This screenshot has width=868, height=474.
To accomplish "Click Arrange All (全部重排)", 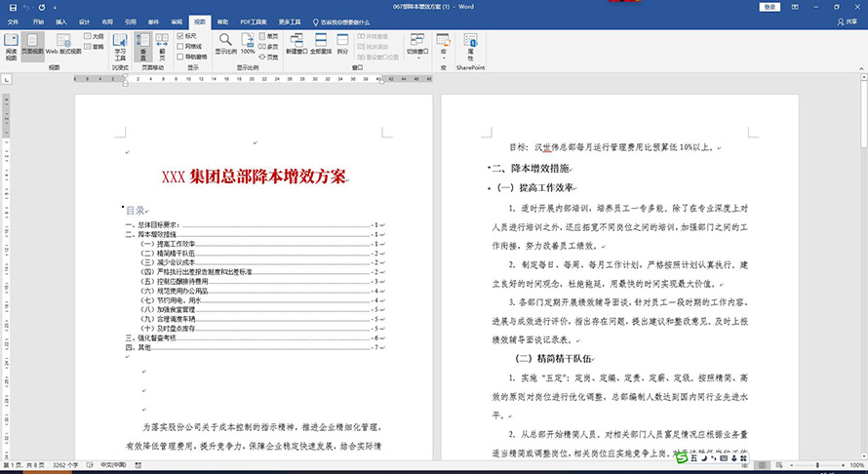I will click(x=321, y=44).
